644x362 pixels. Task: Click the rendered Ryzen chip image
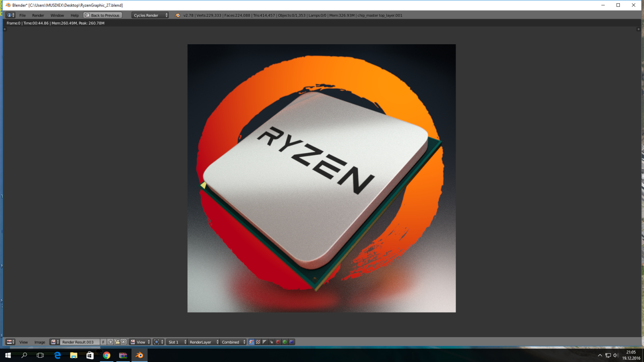(322, 178)
